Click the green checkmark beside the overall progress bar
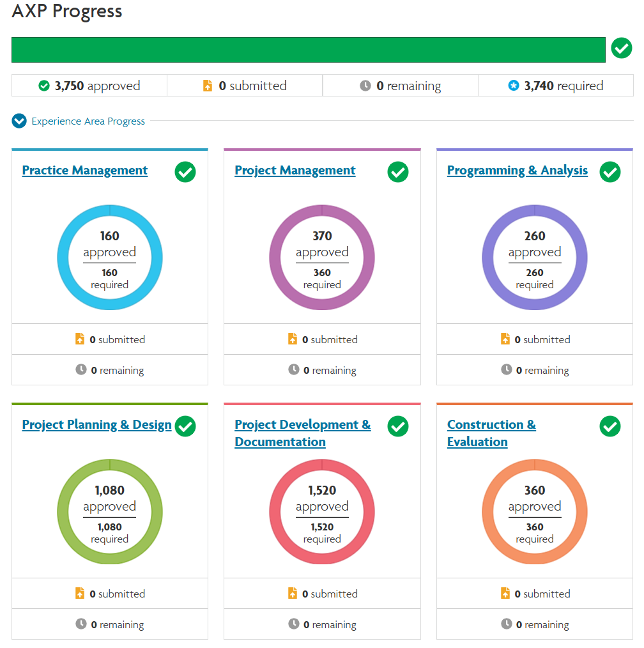644x648 pixels. tap(621, 49)
